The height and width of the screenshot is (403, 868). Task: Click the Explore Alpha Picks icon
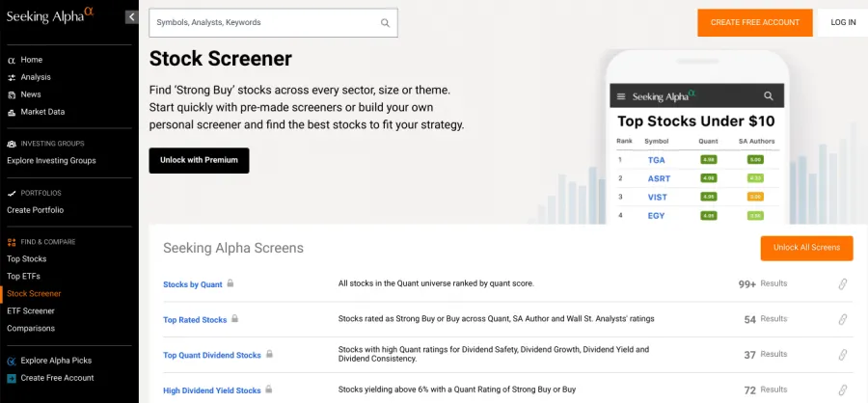point(11,361)
